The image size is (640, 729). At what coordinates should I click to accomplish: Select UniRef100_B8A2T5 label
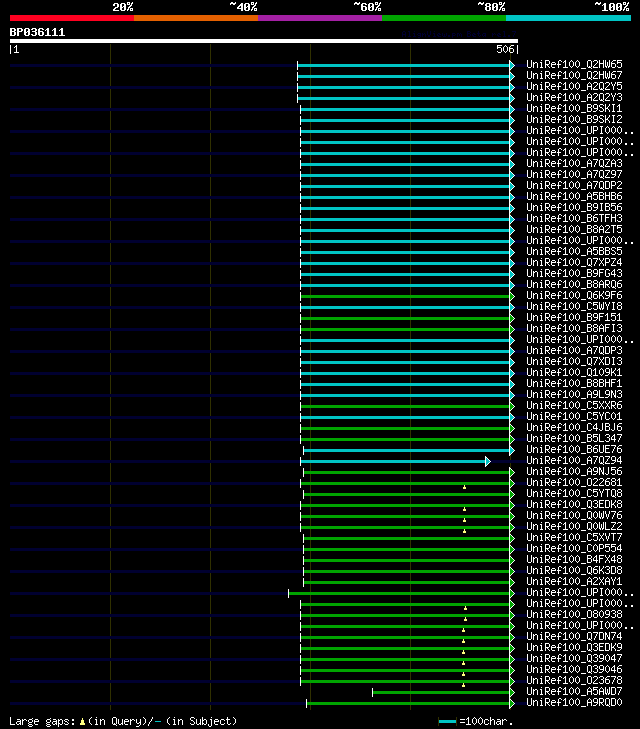pos(574,229)
